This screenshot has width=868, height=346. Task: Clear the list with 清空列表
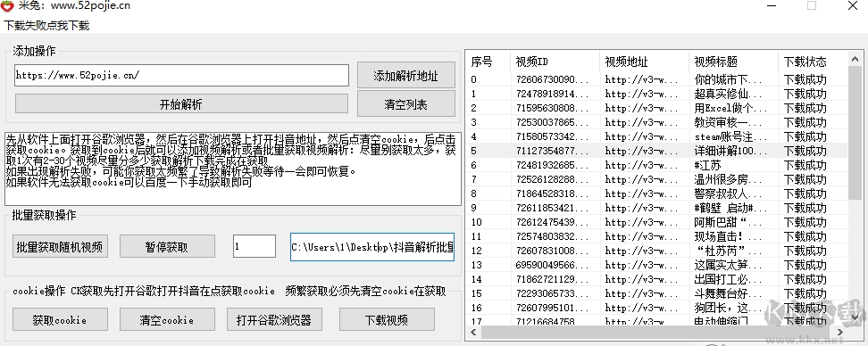point(405,104)
